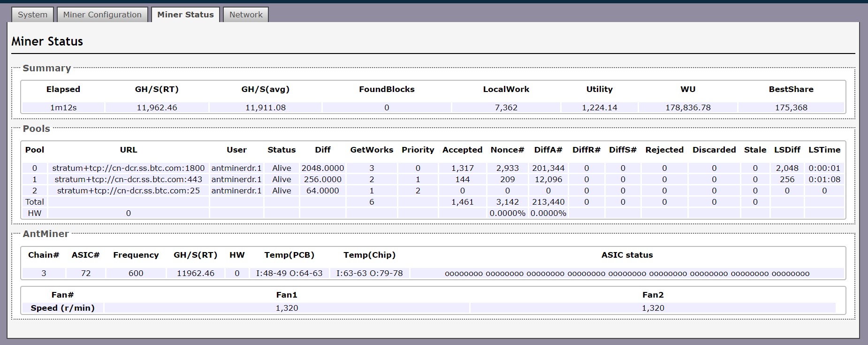Click LSTime value 0:01:08
Screen dimensions: 868x345
pos(824,179)
